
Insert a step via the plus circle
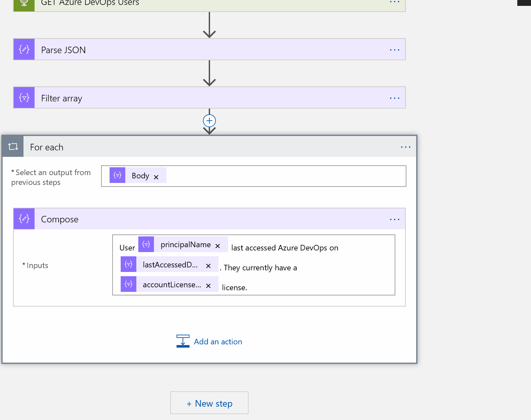[x=209, y=121]
